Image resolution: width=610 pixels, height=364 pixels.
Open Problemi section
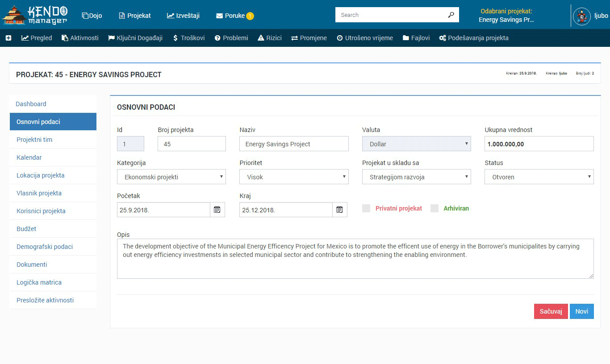pyautogui.click(x=231, y=38)
